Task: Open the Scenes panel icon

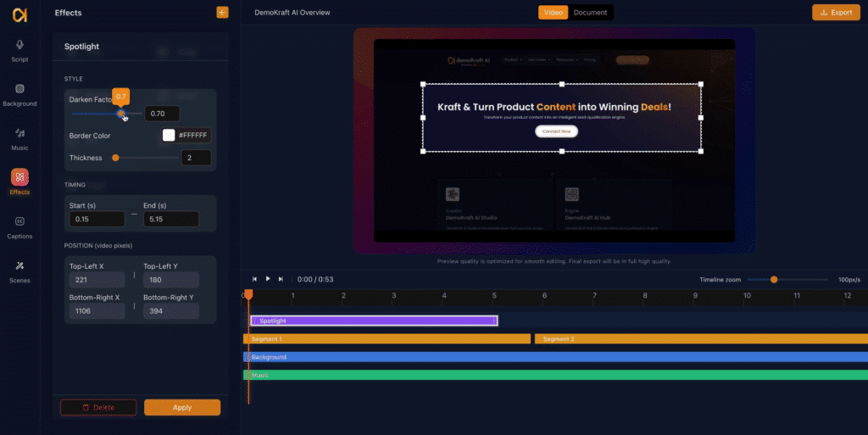Action: 19,269
